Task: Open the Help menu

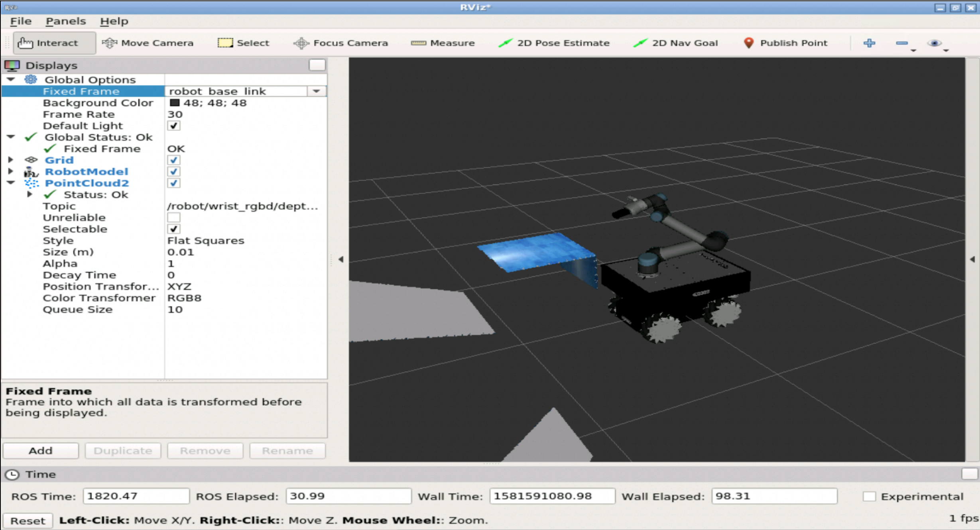Action: click(x=114, y=21)
